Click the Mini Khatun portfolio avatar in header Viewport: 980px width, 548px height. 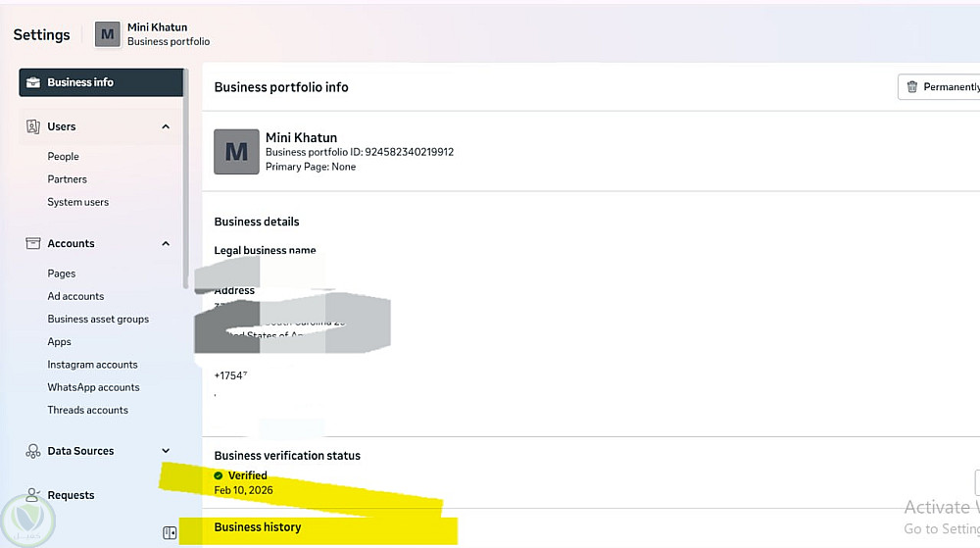coord(107,34)
